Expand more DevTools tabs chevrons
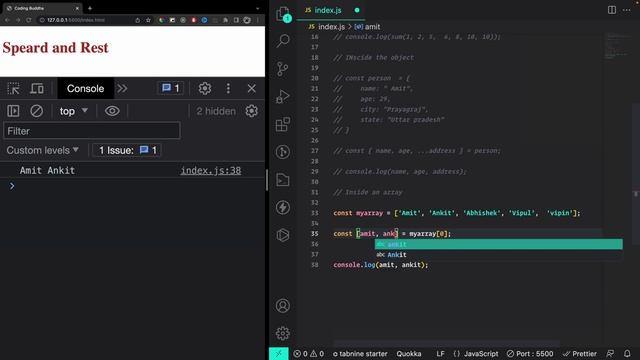 coord(122,89)
